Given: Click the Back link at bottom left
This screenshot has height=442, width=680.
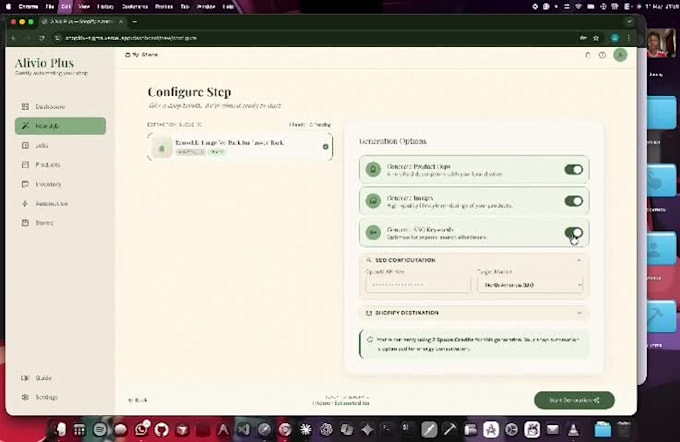Looking at the screenshot, I should [138, 400].
